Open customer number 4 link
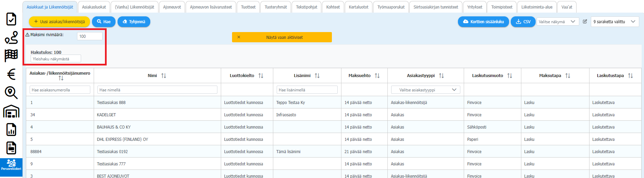 coord(32,127)
